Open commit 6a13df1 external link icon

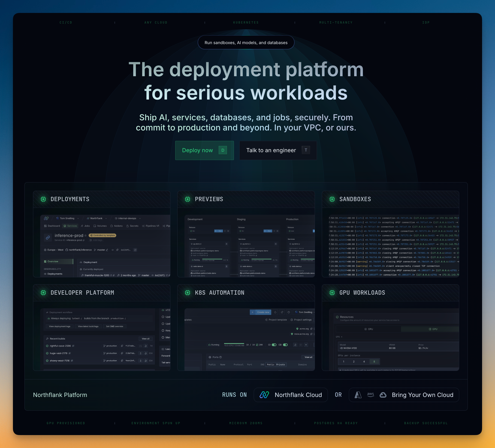(135, 250)
